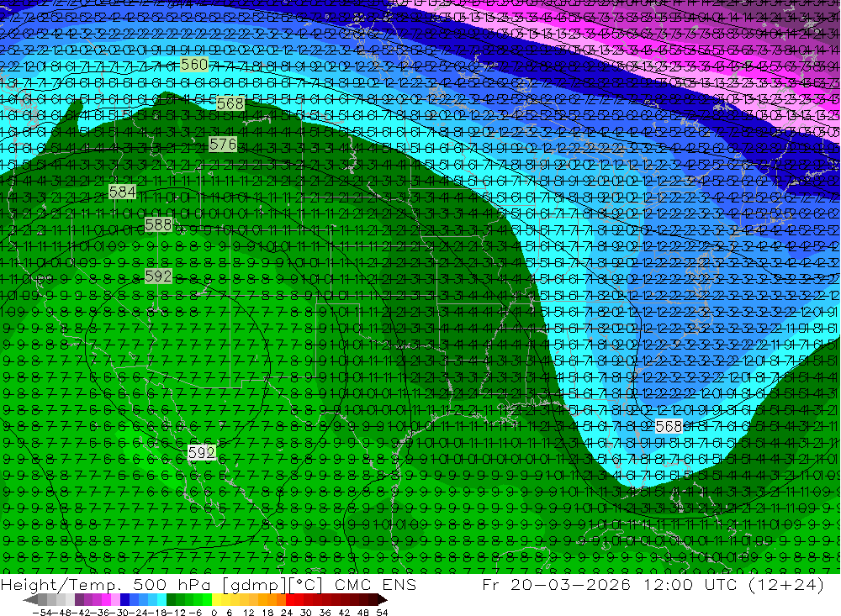This screenshot has width=841, height=616.
Task: Click the dark blue swatch on the color scale
Action: point(125,599)
